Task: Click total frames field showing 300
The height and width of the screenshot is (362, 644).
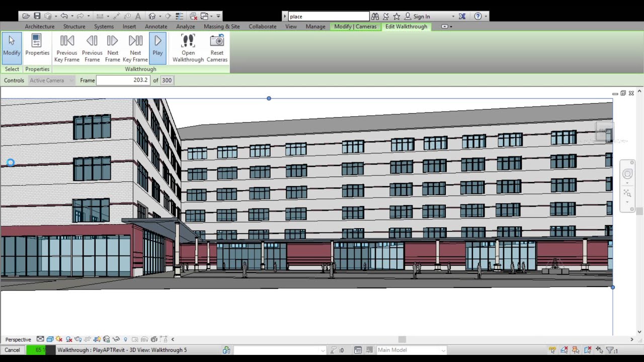Action: click(x=167, y=80)
